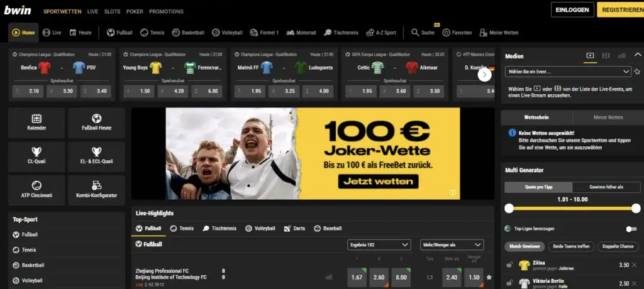The height and width of the screenshot is (289, 644).
Task: Bet on Benfica win at 2.10
Action: (x=28, y=91)
